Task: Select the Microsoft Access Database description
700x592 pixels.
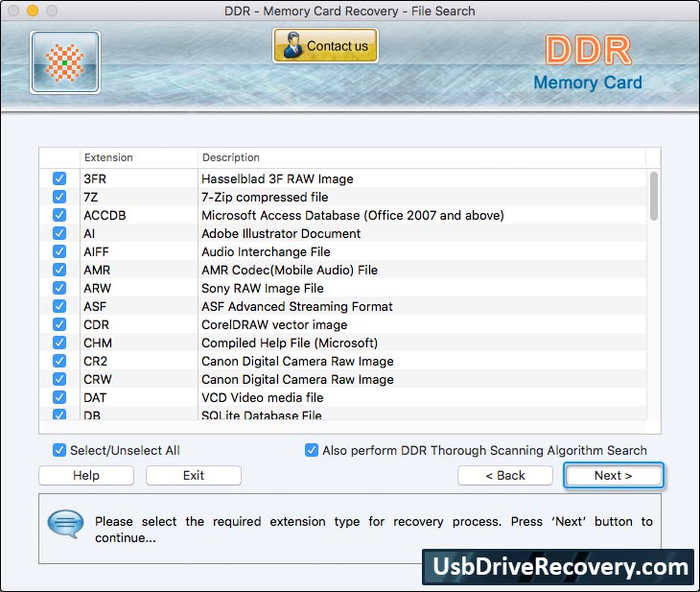Action: tap(353, 215)
